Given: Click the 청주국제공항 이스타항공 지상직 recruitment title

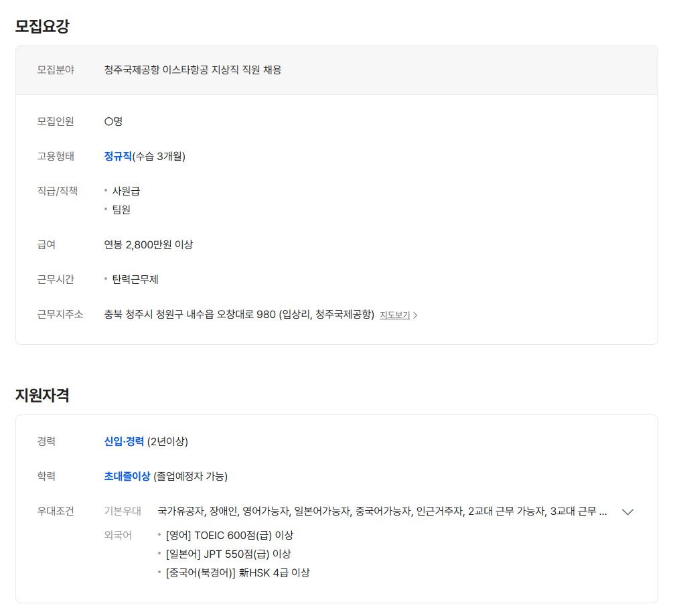Looking at the screenshot, I should [193, 70].
